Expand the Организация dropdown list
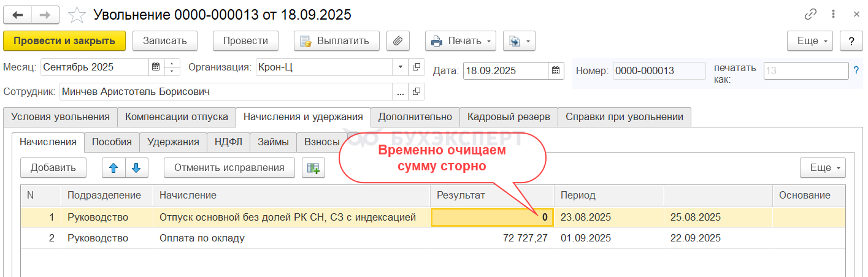 pos(401,67)
